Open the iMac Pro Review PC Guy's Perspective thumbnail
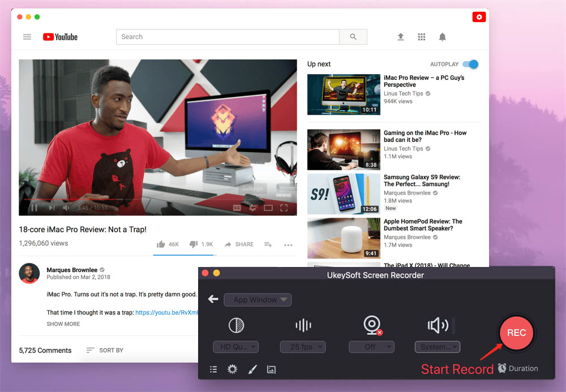 pos(344,94)
